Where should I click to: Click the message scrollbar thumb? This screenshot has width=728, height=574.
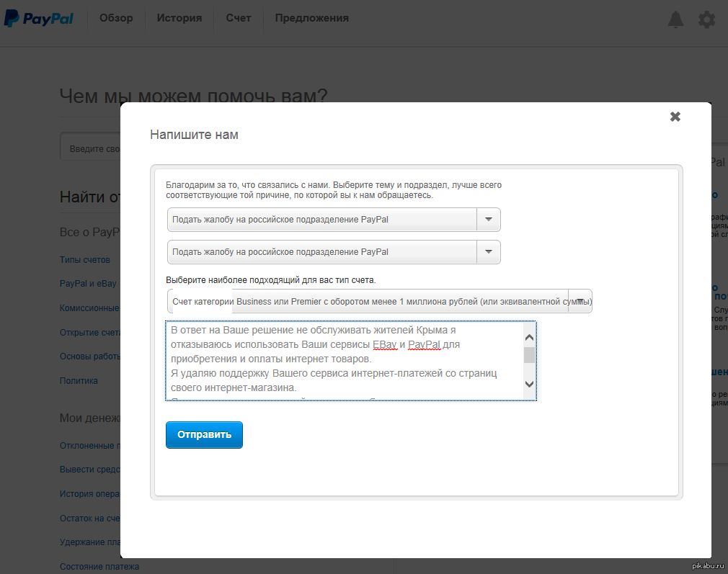point(529,355)
